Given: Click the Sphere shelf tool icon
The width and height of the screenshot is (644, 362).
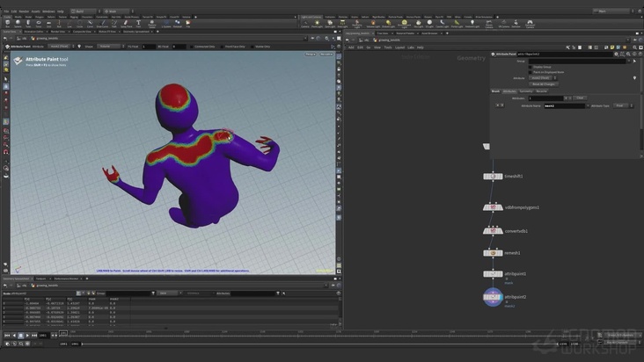Looking at the screenshot, I should [x=19, y=24].
